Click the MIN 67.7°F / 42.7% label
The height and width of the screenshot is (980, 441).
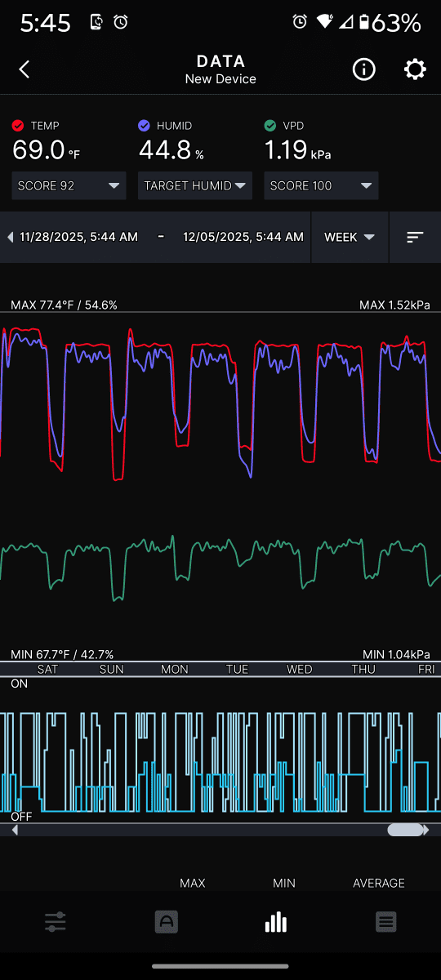point(62,655)
